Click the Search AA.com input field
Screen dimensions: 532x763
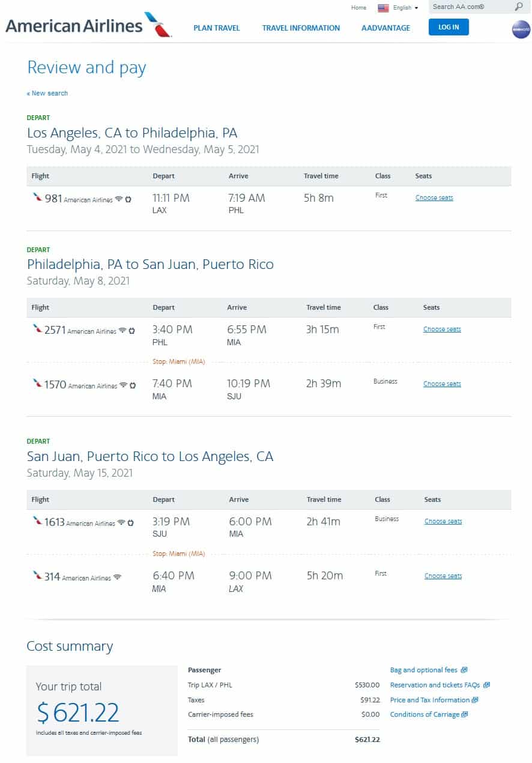[468, 7]
